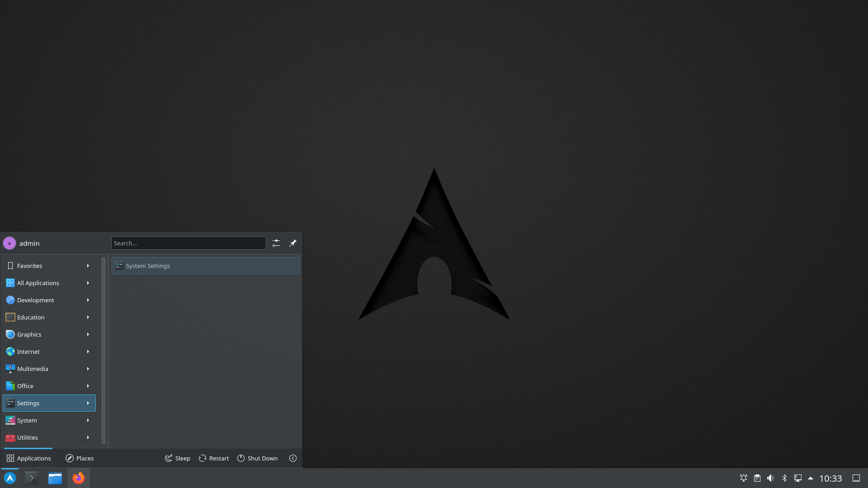Click the clipboard tray icon
The width and height of the screenshot is (868, 488).
click(x=757, y=478)
